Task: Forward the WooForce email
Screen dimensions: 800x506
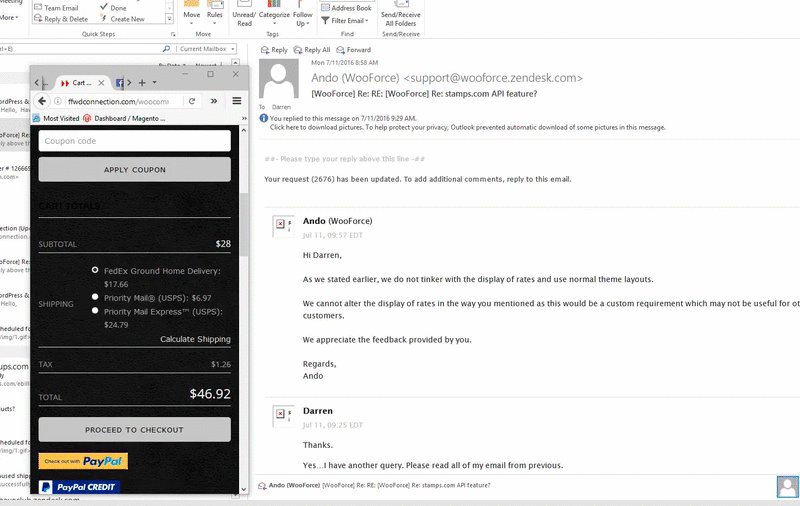Action: 354,50
